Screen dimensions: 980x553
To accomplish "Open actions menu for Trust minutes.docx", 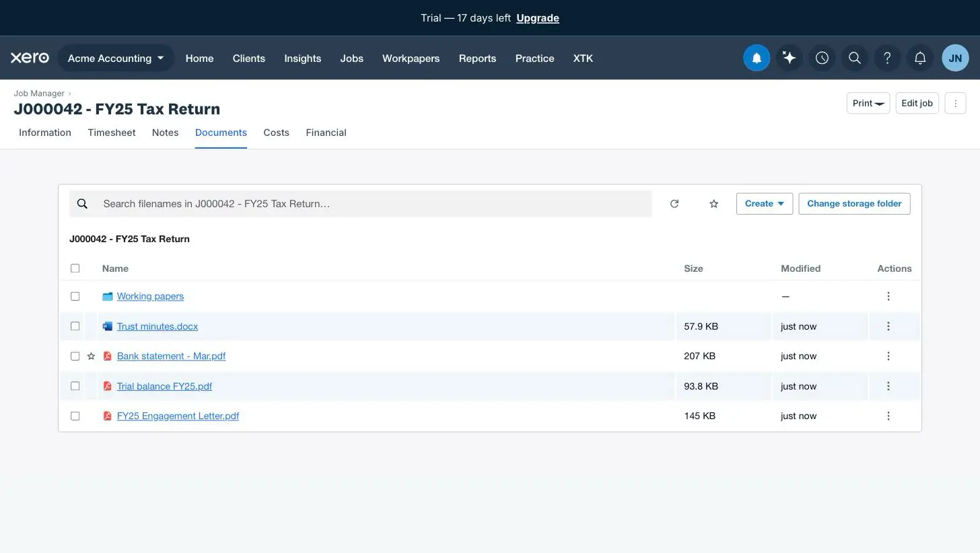I will point(888,326).
